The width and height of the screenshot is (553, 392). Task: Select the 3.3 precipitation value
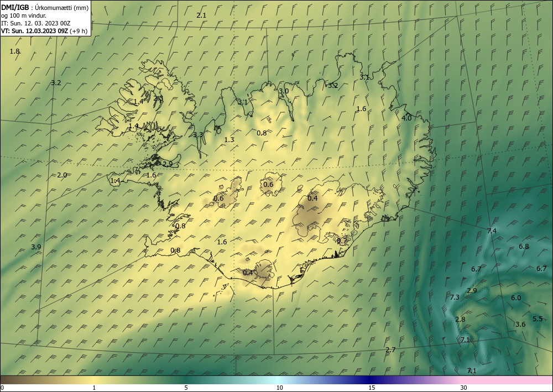pos(198,135)
